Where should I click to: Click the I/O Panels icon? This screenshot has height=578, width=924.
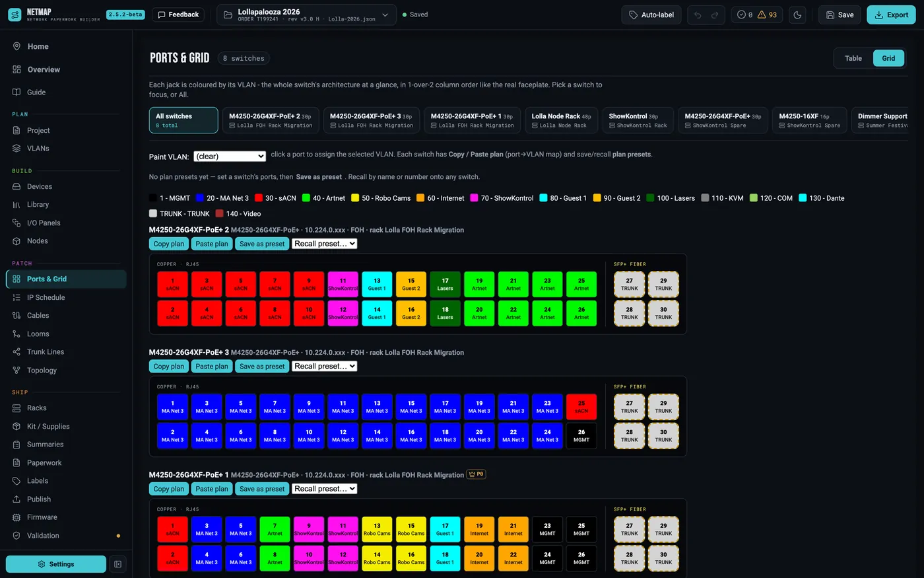16,223
